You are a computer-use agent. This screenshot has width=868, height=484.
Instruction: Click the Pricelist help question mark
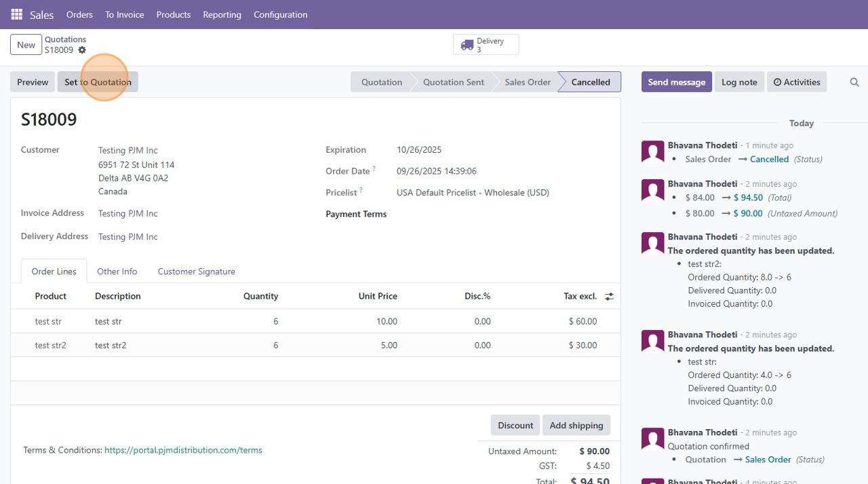point(361,191)
